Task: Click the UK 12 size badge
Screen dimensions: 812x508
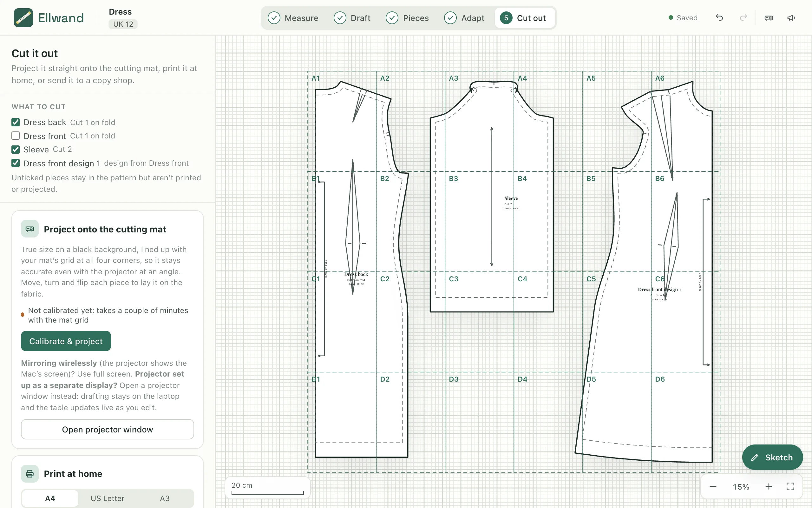Action: point(123,24)
